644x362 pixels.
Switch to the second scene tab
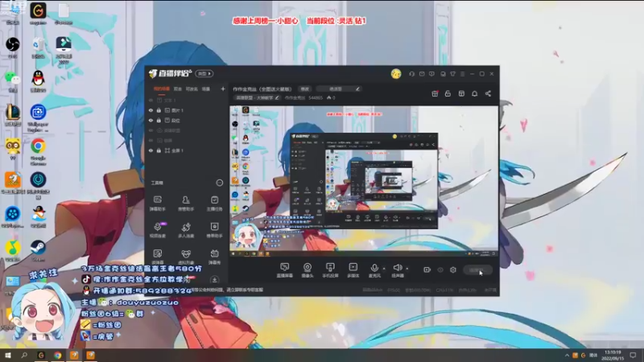pyautogui.click(x=177, y=88)
